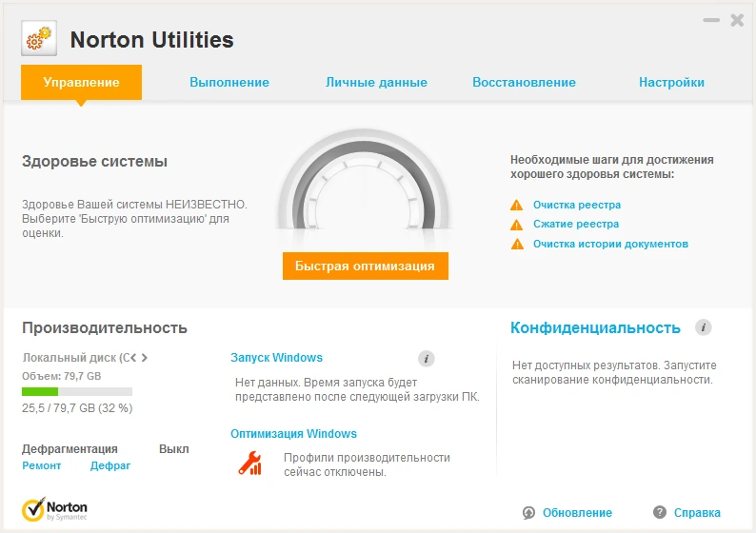Click the Ремонт disk link
This screenshot has width=756, height=533.
click(x=42, y=465)
